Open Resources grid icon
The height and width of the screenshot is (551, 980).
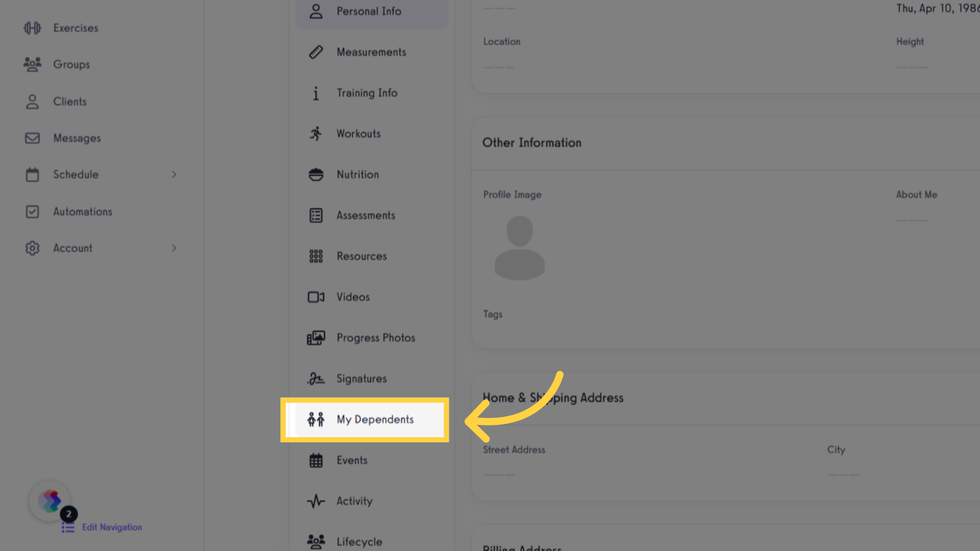click(316, 256)
